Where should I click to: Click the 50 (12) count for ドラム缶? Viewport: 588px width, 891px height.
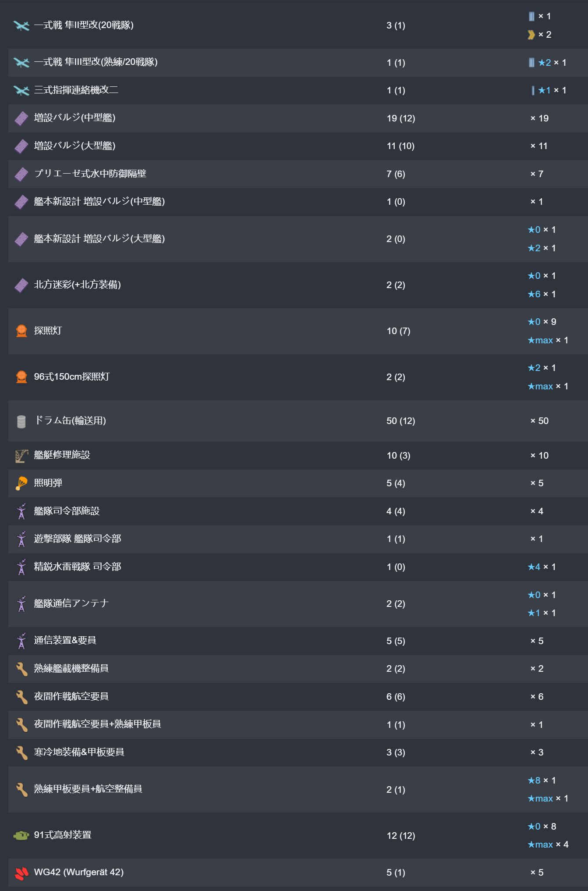point(400,421)
